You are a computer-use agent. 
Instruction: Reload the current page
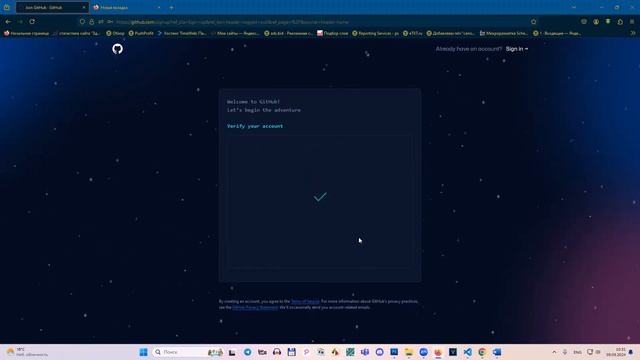click(x=32, y=22)
